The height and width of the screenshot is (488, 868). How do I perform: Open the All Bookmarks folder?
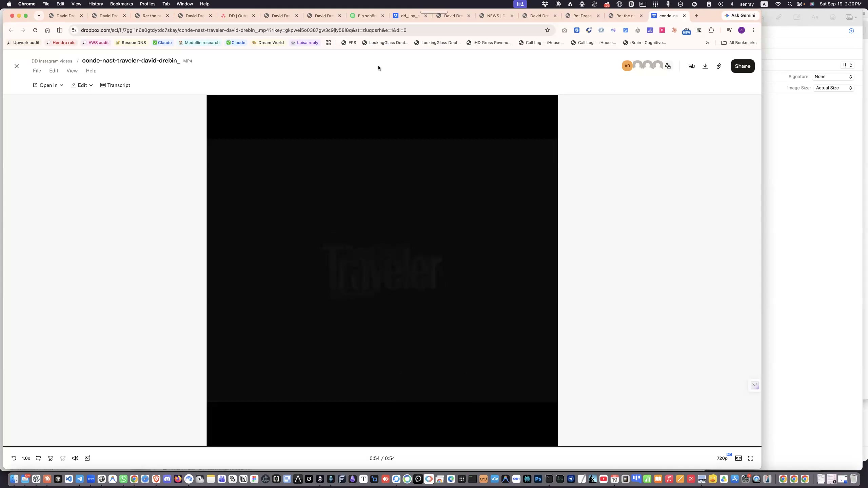[739, 43]
